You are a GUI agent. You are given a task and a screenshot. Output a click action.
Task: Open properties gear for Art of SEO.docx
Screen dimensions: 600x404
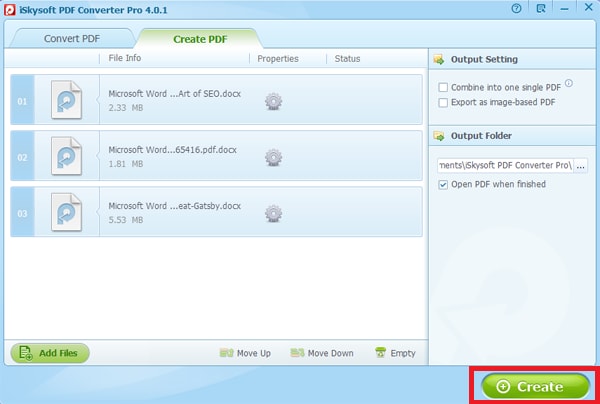tap(273, 102)
